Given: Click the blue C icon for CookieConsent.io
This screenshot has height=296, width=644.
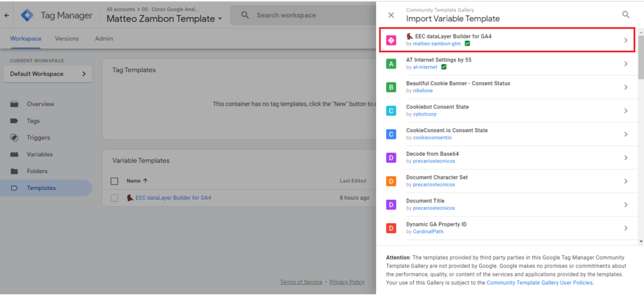Looking at the screenshot, I should point(391,134).
